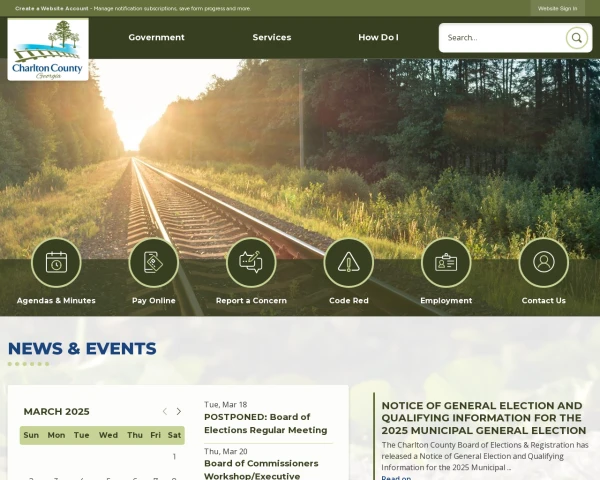The width and height of the screenshot is (600, 480).
Task: Click the Contact Us person icon
Action: coord(543,263)
